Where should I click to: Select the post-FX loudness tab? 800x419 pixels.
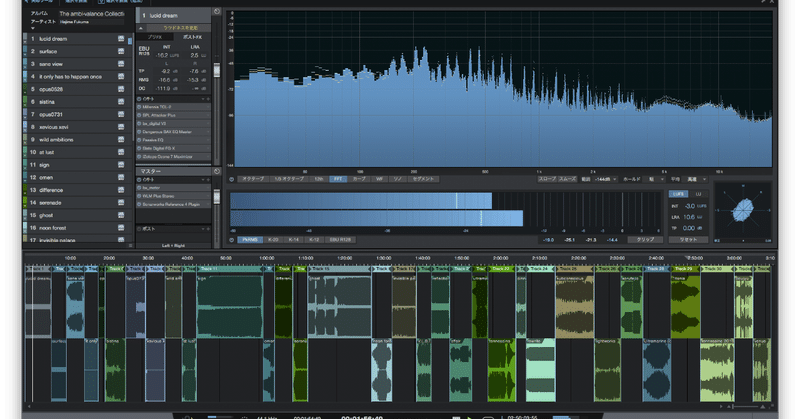192,37
